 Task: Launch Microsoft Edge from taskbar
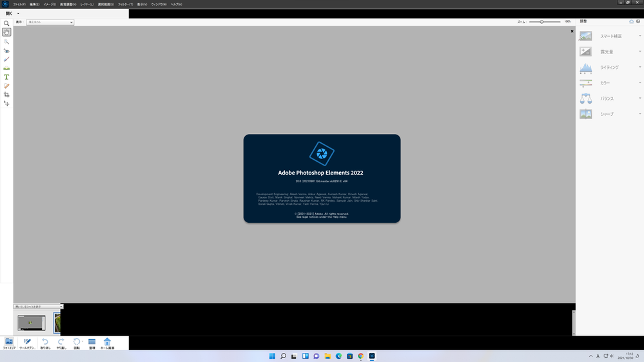click(x=338, y=356)
